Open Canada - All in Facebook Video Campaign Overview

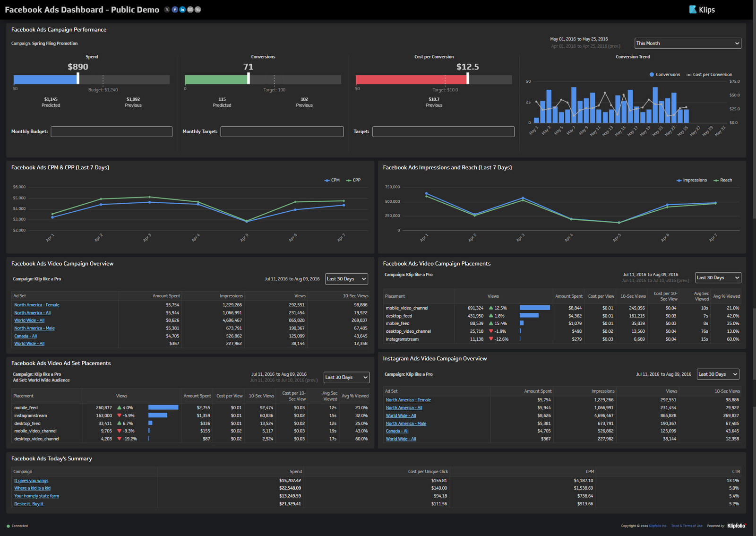tap(26, 336)
